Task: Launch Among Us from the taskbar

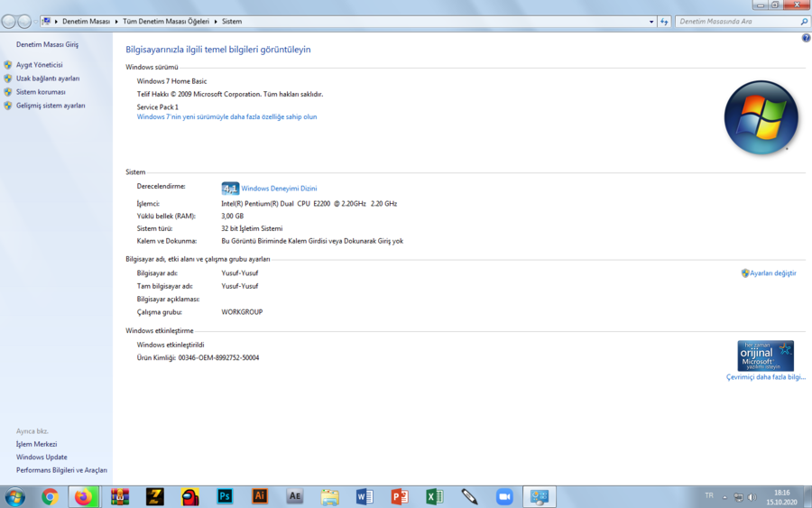Action: pyautogui.click(x=190, y=497)
